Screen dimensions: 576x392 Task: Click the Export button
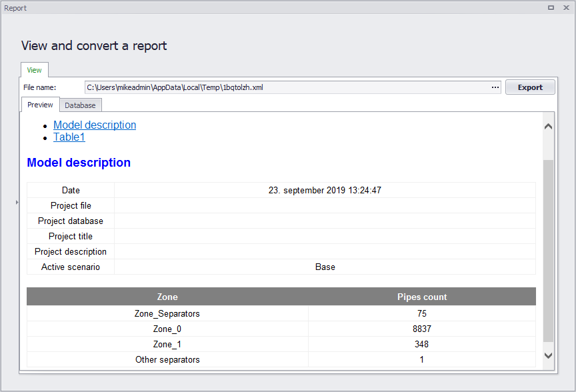click(x=530, y=87)
